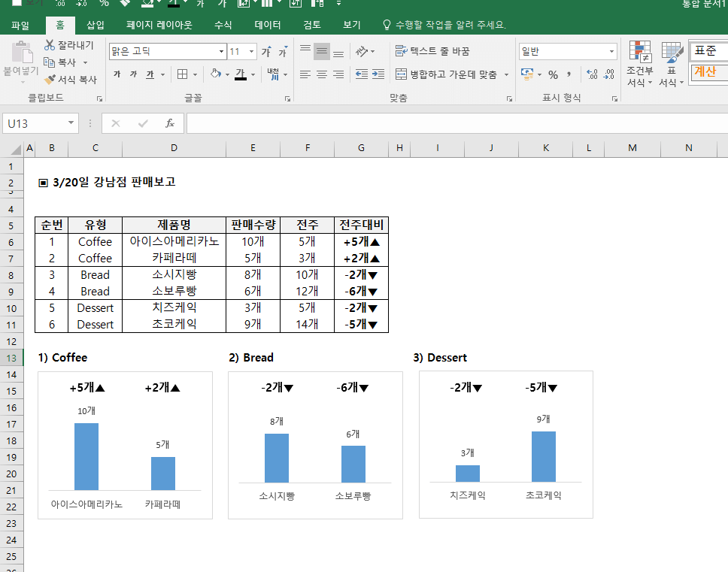The height and width of the screenshot is (572, 728).
Task: Toggle underline formatting
Action: [x=150, y=74]
